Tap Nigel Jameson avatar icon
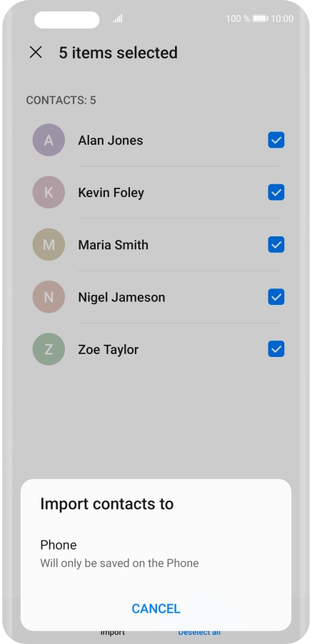Image resolution: width=312 pixels, height=644 pixels. [49, 297]
